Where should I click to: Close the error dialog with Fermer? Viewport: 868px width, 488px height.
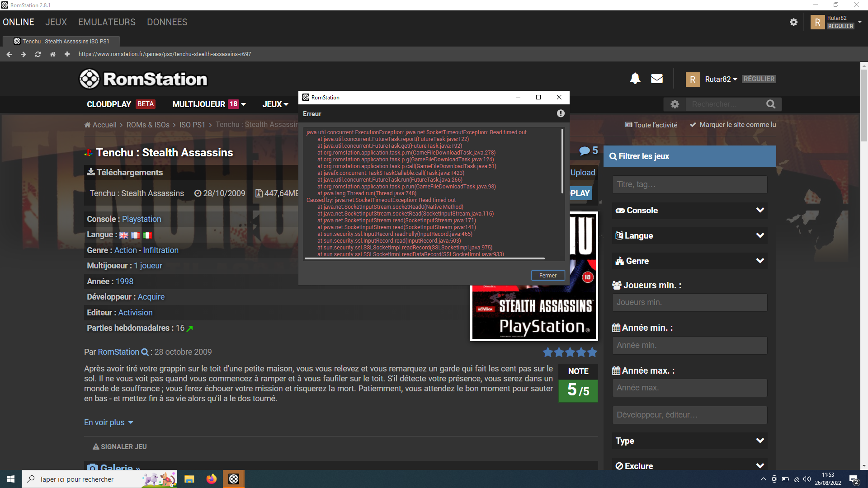(x=547, y=276)
